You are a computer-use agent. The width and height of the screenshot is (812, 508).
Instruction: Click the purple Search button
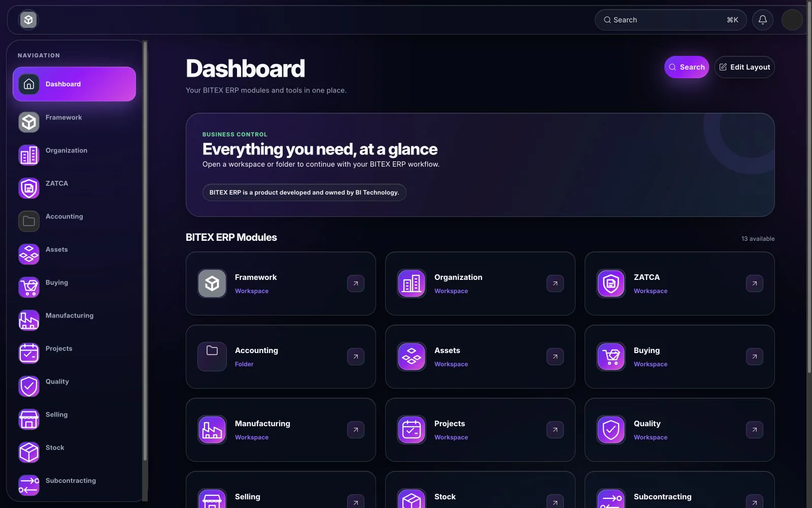[686, 67]
